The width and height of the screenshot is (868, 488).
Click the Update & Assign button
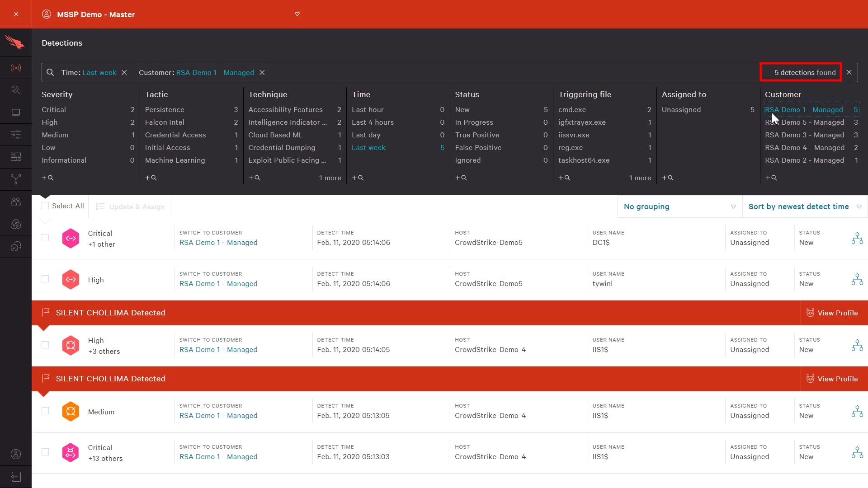(x=130, y=206)
